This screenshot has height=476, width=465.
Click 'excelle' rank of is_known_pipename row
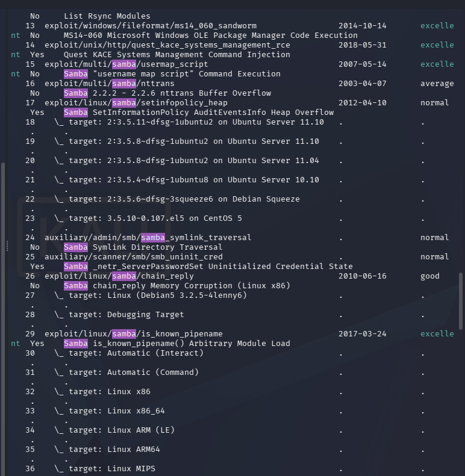point(437,333)
